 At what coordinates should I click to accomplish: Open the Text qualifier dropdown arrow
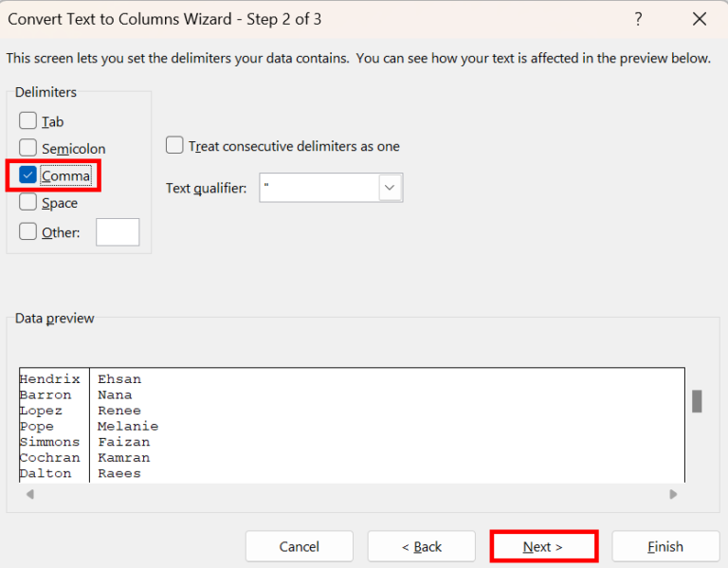[390, 188]
